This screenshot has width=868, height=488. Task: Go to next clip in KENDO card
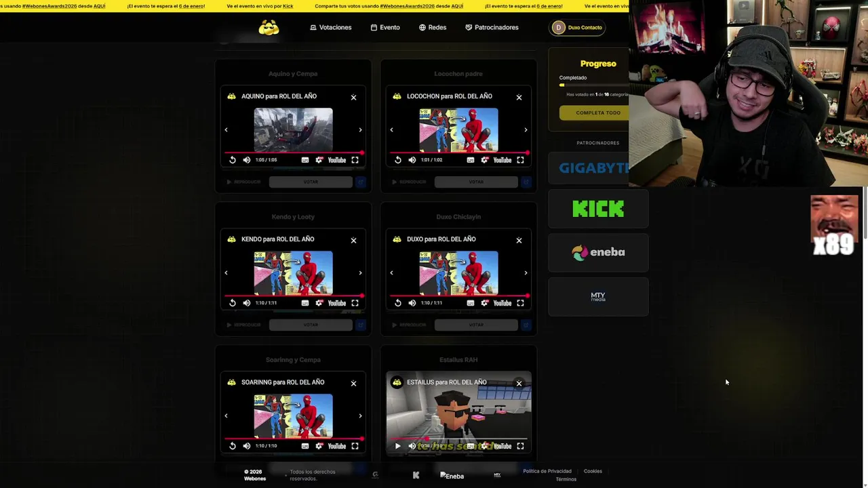pos(360,272)
